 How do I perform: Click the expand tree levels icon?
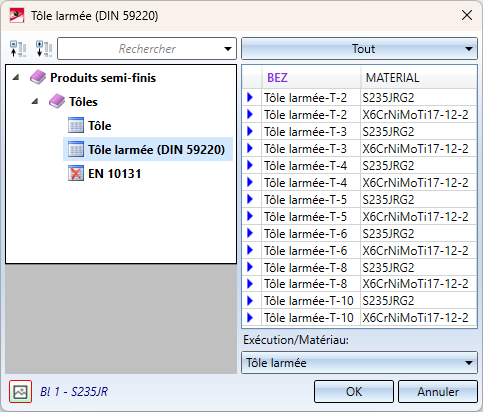pyautogui.click(x=44, y=49)
